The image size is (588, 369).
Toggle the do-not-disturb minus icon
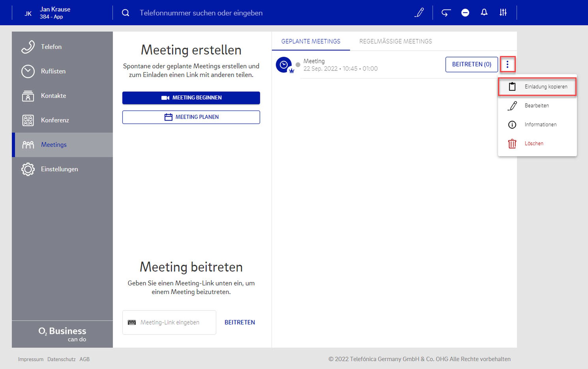tap(465, 13)
